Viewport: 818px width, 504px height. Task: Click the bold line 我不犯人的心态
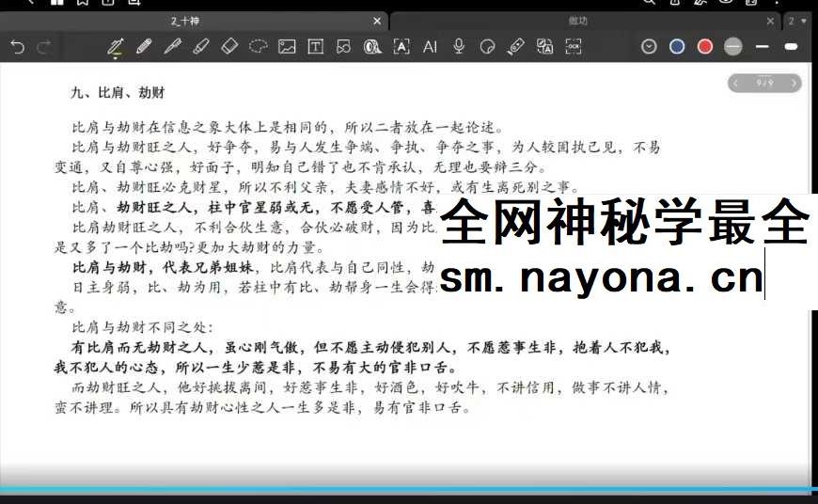click(x=256, y=368)
